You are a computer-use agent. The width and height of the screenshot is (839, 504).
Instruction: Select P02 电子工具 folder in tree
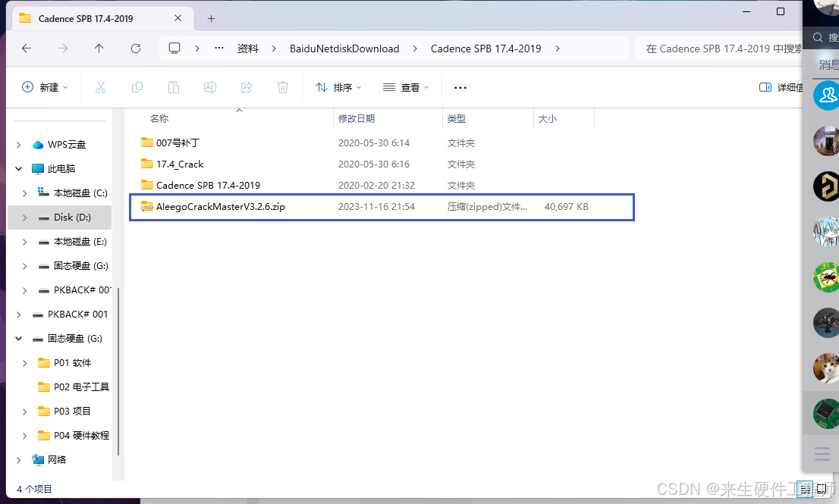81,387
